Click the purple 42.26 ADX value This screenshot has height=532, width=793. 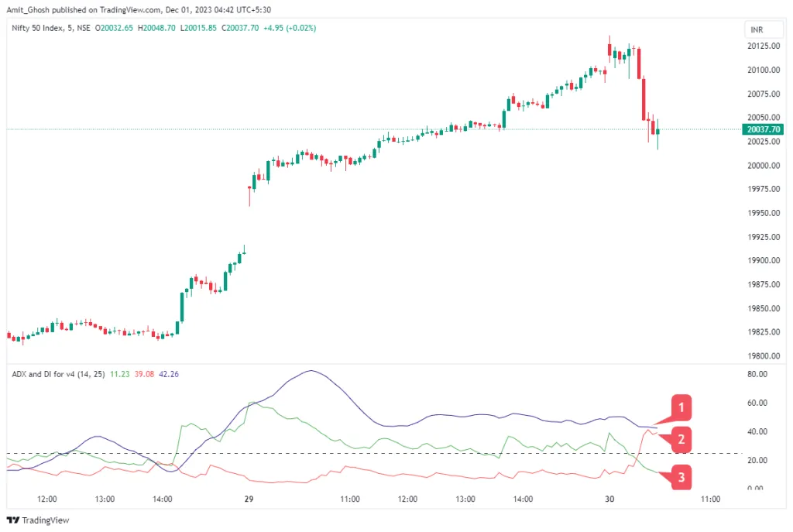pos(168,373)
